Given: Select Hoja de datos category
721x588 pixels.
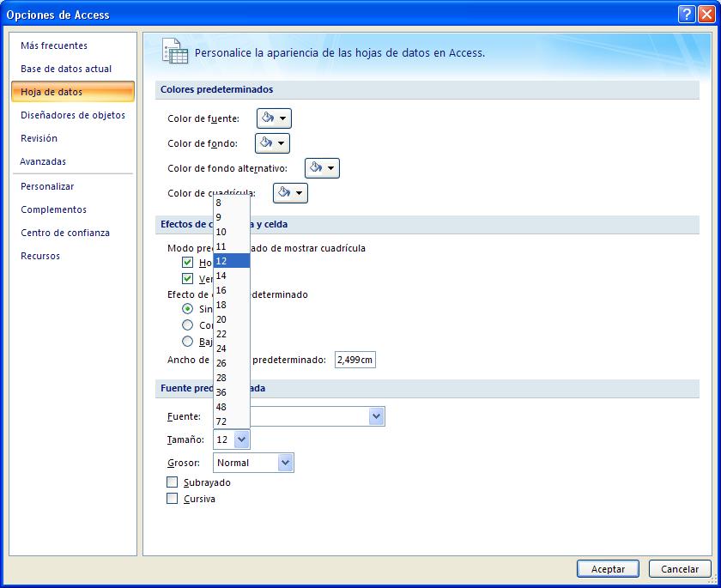Looking at the screenshot, I should click(x=73, y=92).
